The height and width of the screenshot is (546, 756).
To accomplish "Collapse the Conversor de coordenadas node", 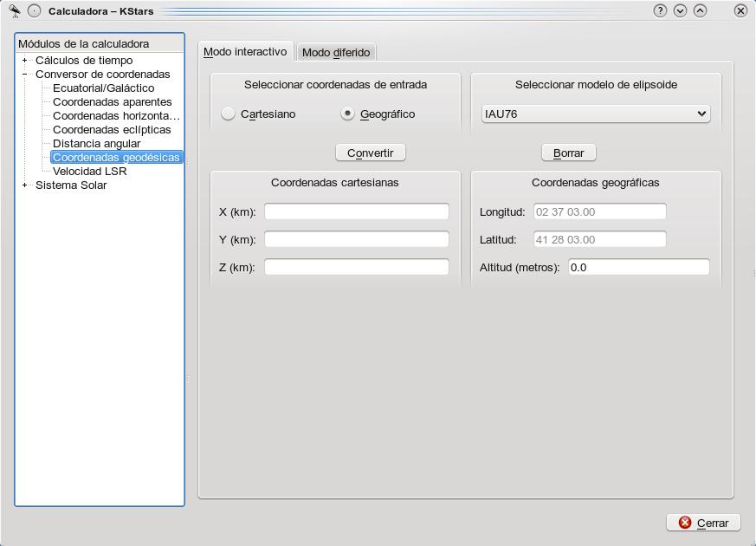I will point(25,75).
